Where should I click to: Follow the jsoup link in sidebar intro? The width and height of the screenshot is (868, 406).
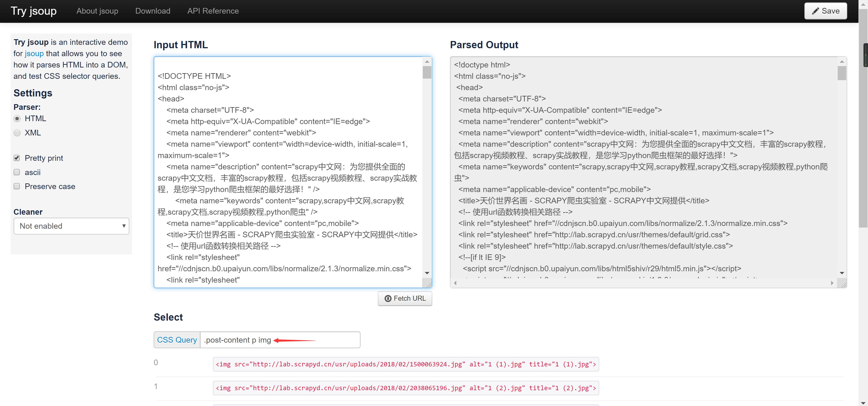34,53
